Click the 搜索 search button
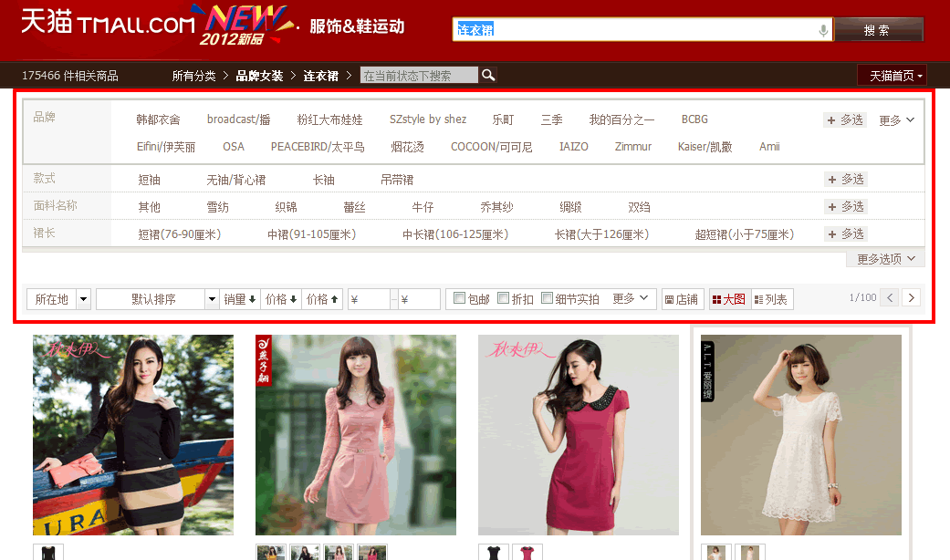The width and height of the screenshot is (950, 560). click(879, 29)
